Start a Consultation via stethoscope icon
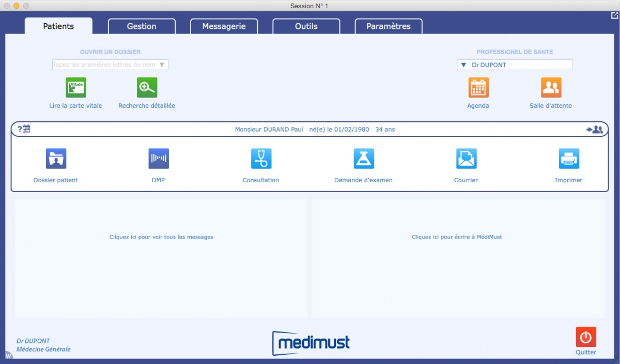620x364 pixels. (261, 159)
